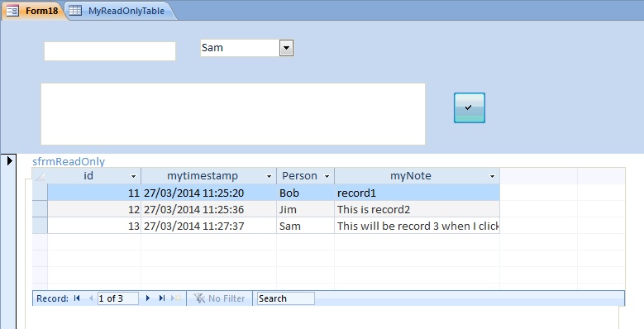Switch to the Form18 tab
Image resolution: width=644 pixels, height=329 pixels.
(x=33, y=11)
